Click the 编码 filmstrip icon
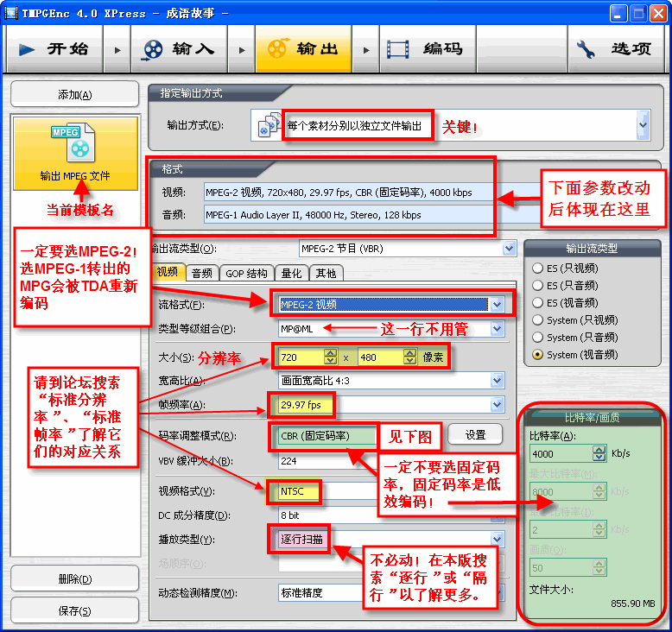The width and height of the screenshot is (672, 632). [x=397, y=49]
